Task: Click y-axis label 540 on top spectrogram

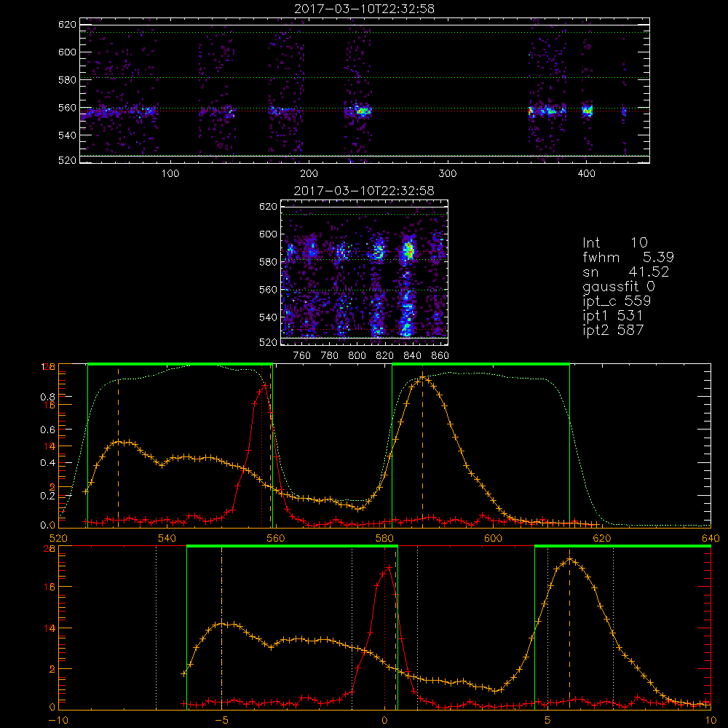Action: pos(67,135)
